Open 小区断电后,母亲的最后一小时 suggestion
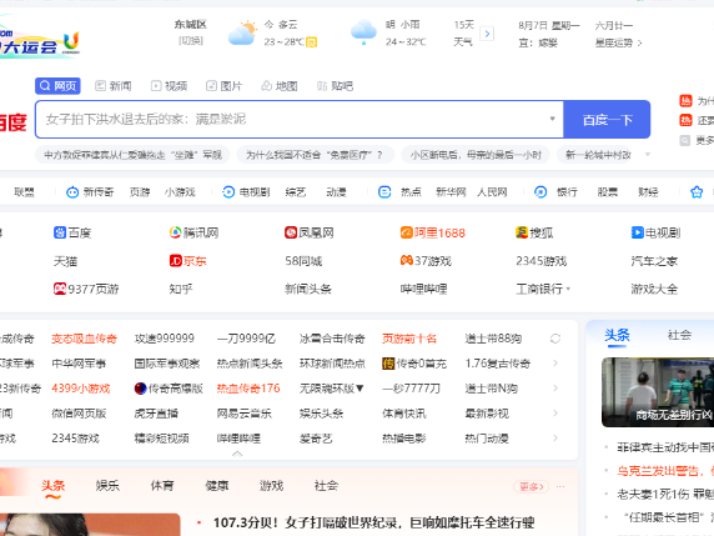The image size is (714, 536). 475,155
